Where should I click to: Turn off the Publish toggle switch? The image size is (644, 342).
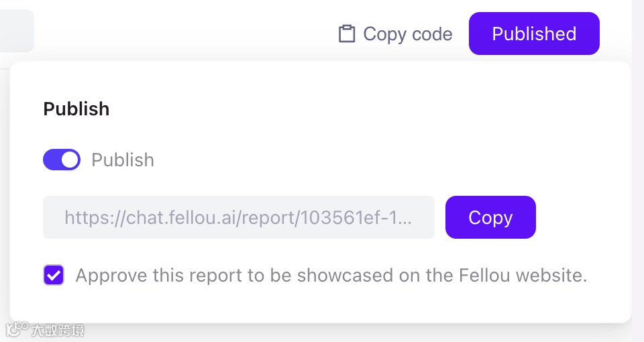point(62,160)
